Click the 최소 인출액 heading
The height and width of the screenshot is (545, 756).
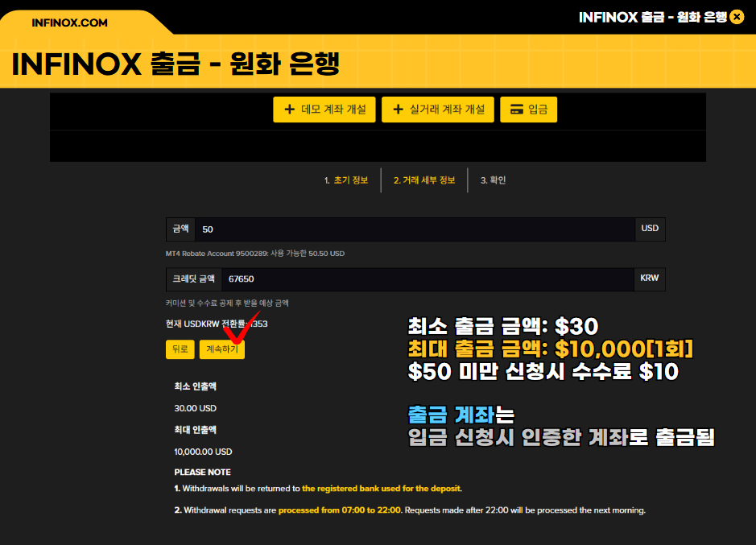(196, 386)
